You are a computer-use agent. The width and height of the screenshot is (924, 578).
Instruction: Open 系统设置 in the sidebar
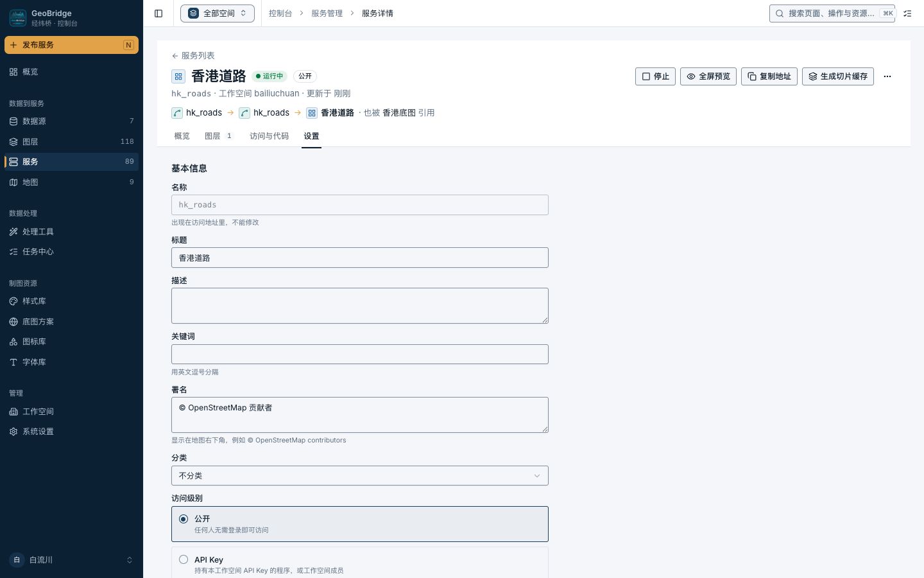tap(71, 432)
